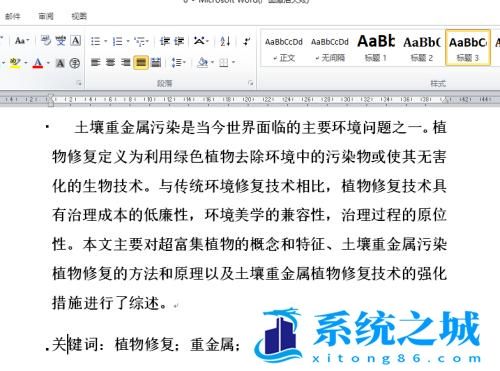This screenshot has width=500, height=371.
Task: Apply the paragraph shading paint bucket
Action: pyautogui.click(x=202, y=62)
